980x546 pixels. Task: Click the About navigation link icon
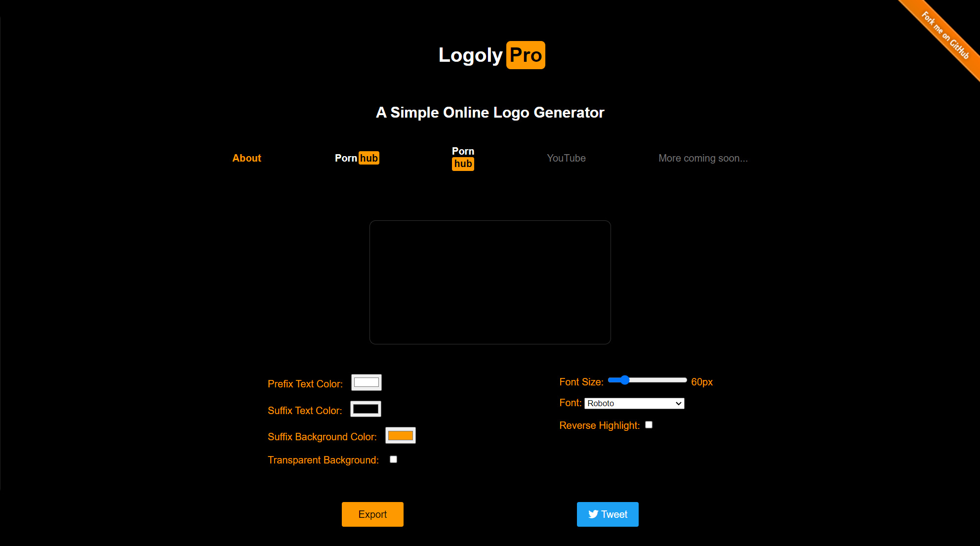point(246,158)
